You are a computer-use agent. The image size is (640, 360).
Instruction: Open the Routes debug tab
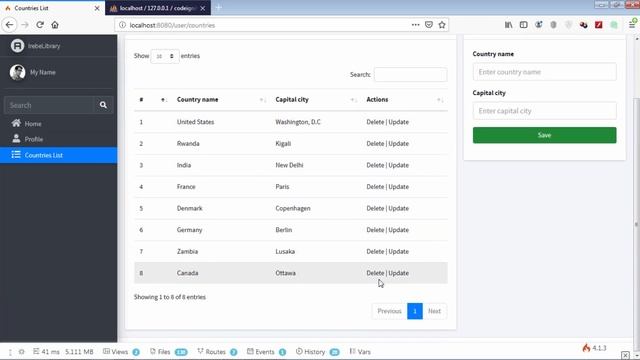217,351
